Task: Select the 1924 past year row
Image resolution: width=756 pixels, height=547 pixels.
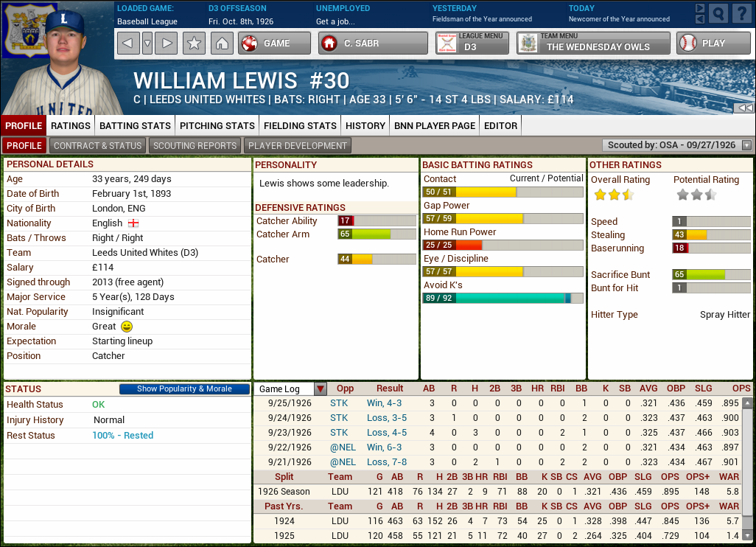Action: click(499, 521)
